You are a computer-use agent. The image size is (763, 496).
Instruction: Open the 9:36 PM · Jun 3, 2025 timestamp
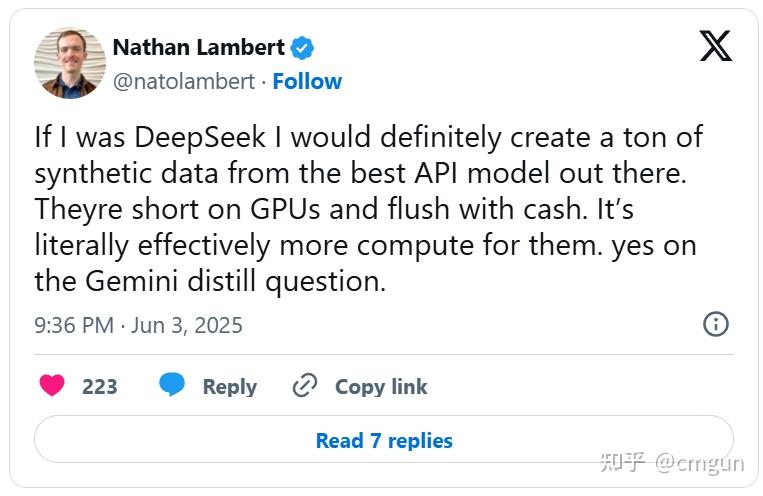pyautogui.click(x=138, y=325)
